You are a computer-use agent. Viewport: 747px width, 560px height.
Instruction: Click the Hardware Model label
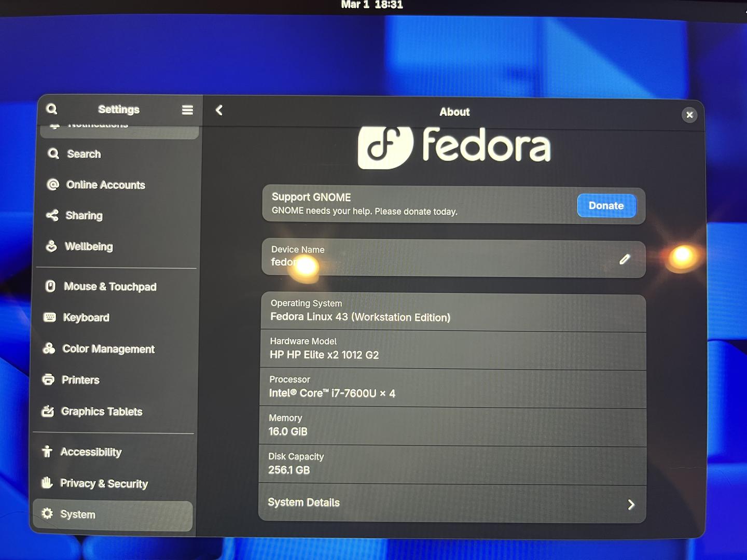click(303, 341)
